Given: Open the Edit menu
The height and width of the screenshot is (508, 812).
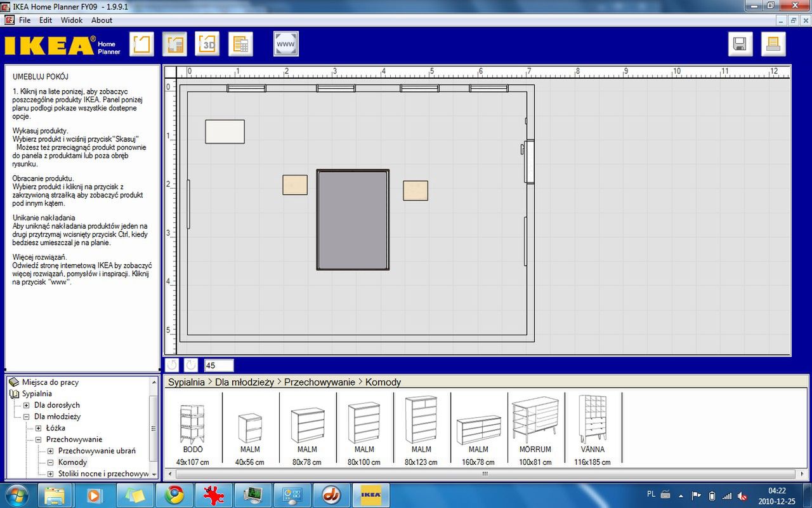Looking at the screenshot, I should tap(46, 20).
